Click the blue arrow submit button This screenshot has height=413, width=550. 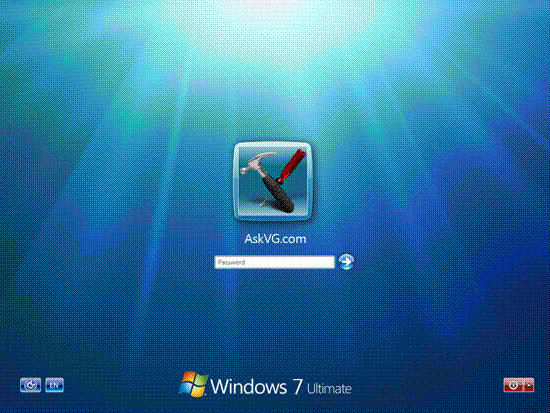tap(346, 261)
